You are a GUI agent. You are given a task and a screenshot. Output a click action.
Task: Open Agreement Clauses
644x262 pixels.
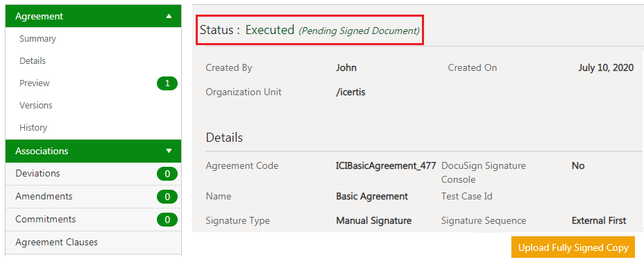(57, 243)
